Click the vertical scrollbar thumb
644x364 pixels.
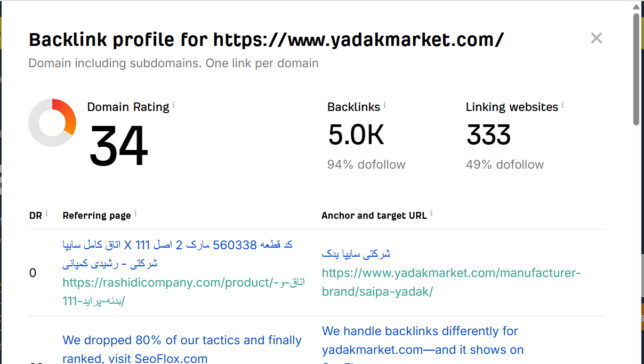click(x=636, y=69)
